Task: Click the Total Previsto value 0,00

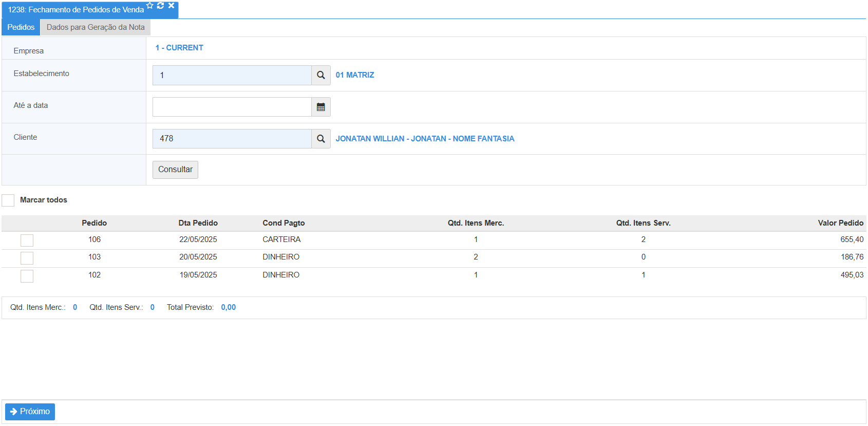Action: (229, 307)
